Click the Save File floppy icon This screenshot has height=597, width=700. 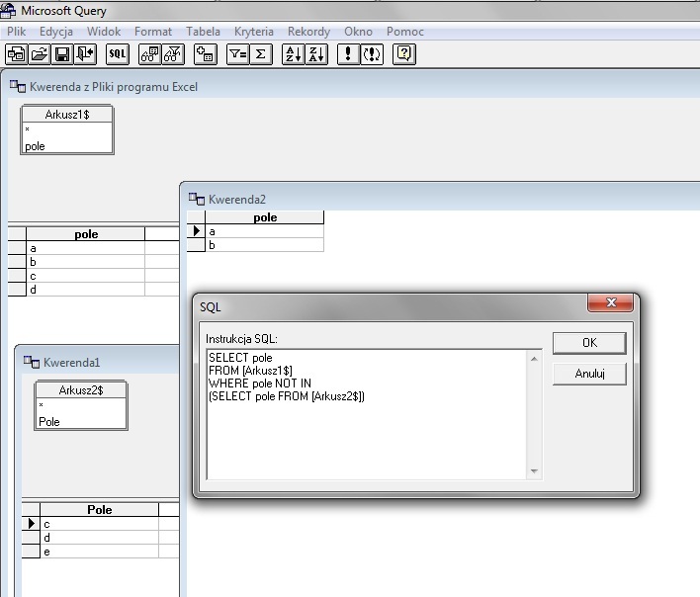point(62,54)
